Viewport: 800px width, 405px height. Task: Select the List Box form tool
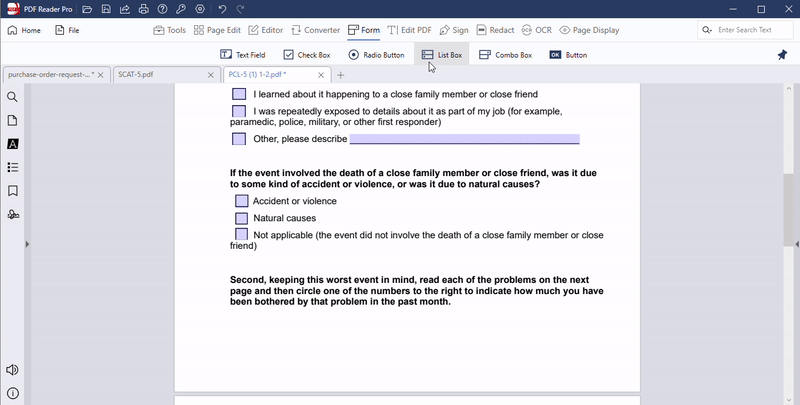(x=442, y=55)
